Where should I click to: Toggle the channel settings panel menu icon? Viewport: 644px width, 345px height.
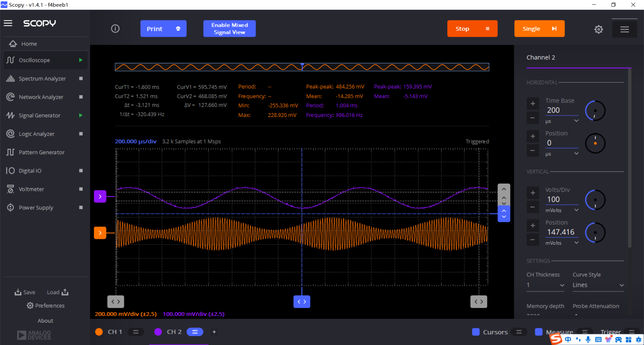point(624,29)
